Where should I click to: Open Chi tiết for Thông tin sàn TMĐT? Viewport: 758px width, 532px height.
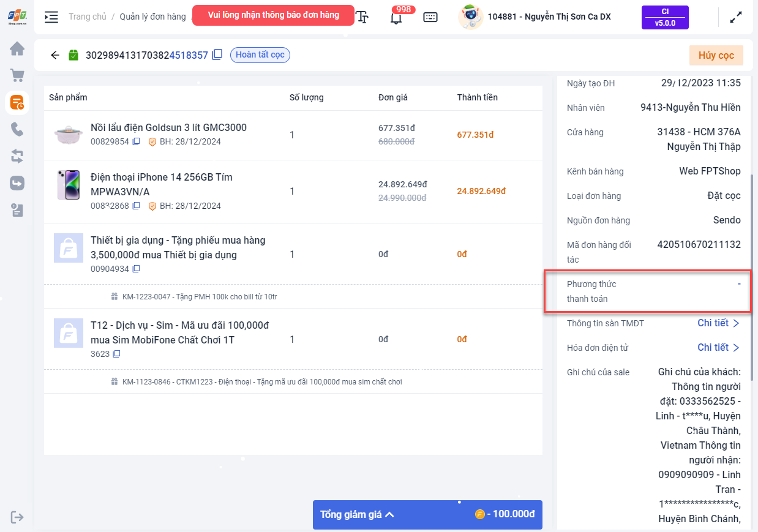[x=718, y=323]
